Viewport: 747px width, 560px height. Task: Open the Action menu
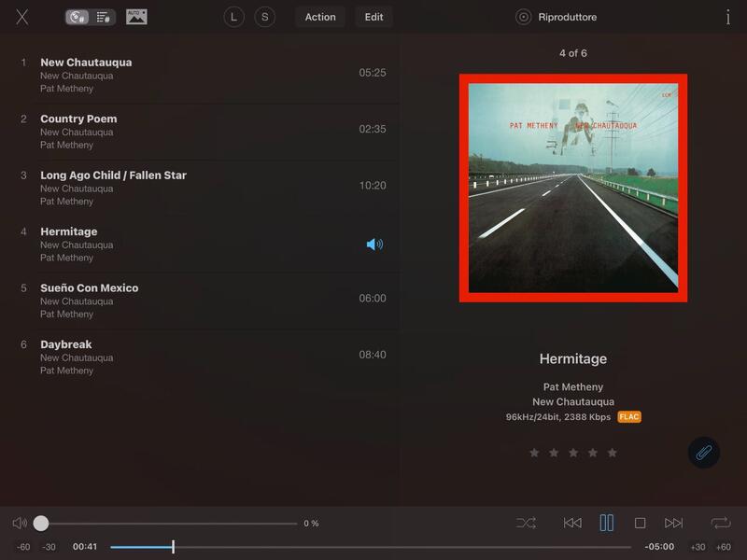click(320, 17)
